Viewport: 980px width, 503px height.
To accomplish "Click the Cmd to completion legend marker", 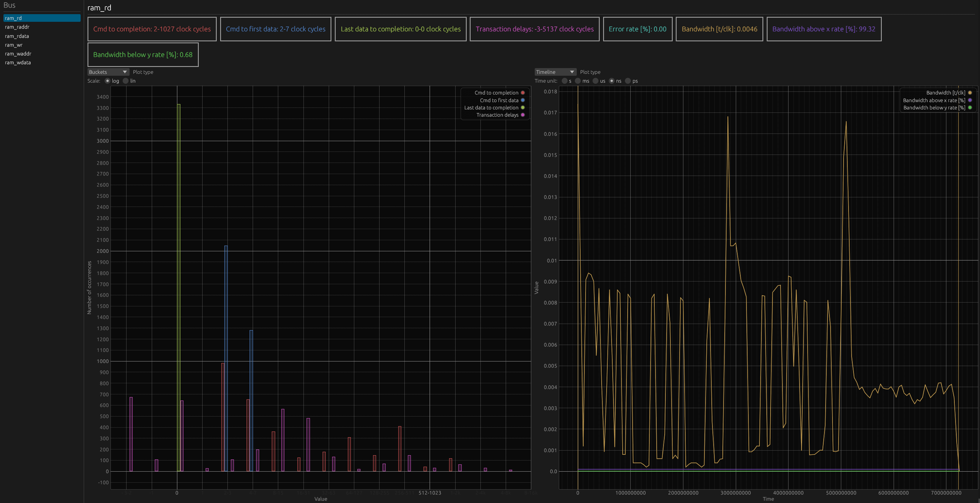I will [522, 93].
